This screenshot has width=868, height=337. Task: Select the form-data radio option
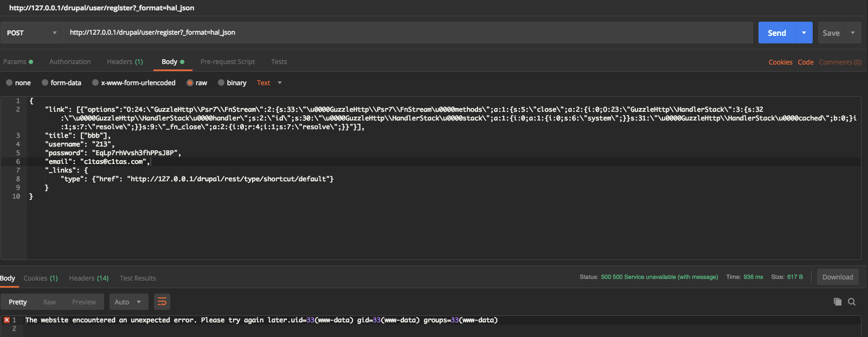[x=45, y=83]
